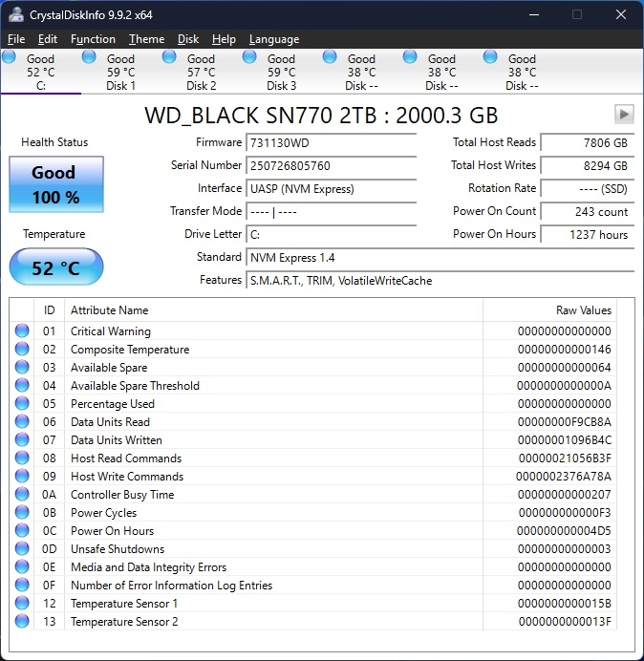Click the Drive Letter field C:
The width and height of the screenshot is (644, 661).
tap(331, 234)
